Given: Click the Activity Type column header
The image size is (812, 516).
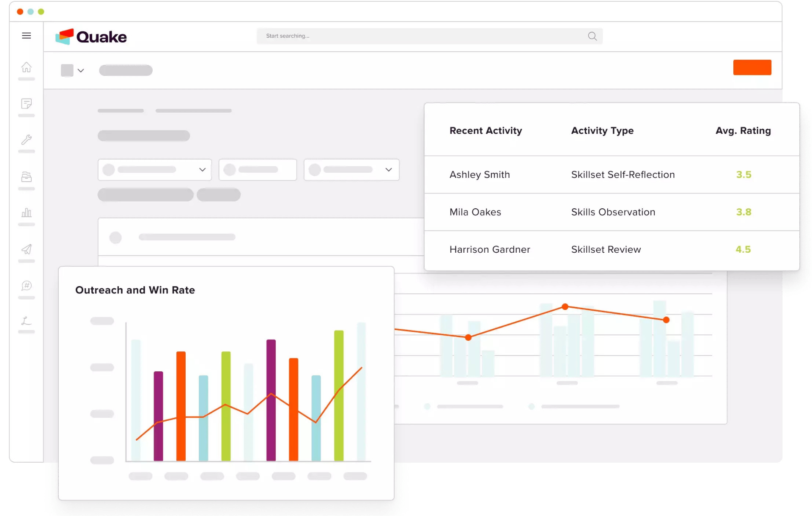Looking at the screenshot, I should (602, 131).
